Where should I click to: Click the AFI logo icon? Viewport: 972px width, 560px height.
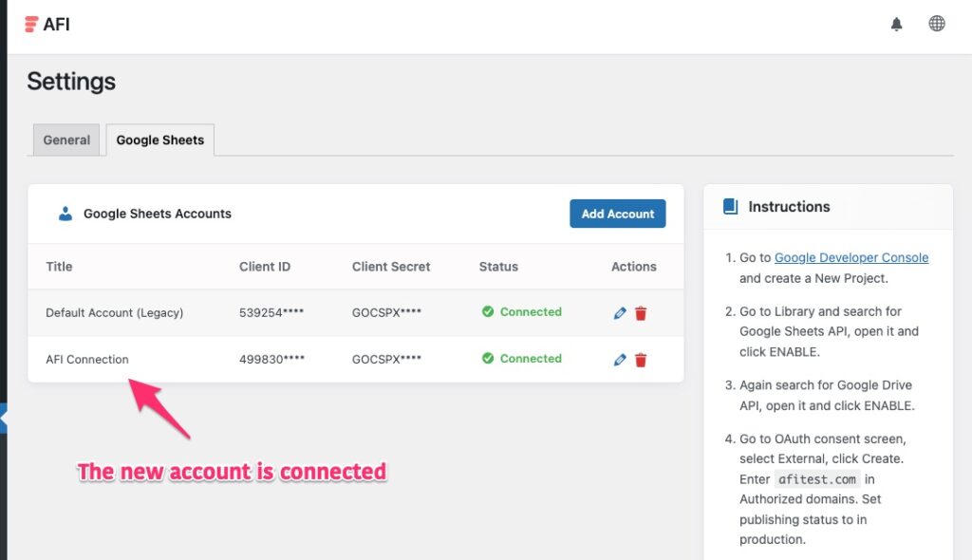pyautogui.click(x=32, y=25)
